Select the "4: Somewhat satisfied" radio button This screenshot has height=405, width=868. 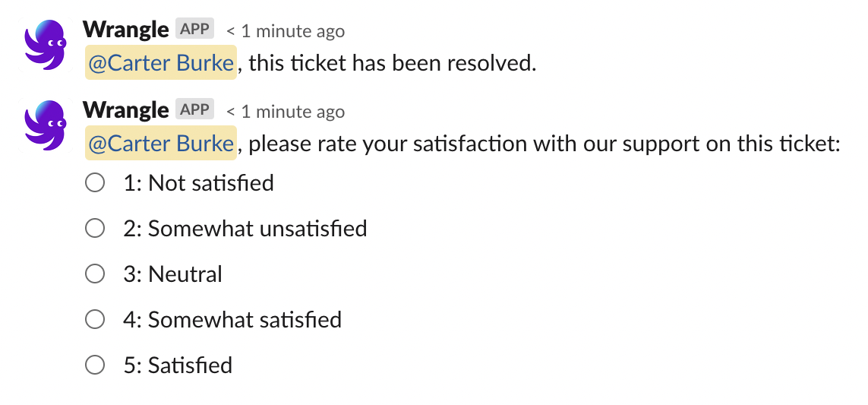95,320
